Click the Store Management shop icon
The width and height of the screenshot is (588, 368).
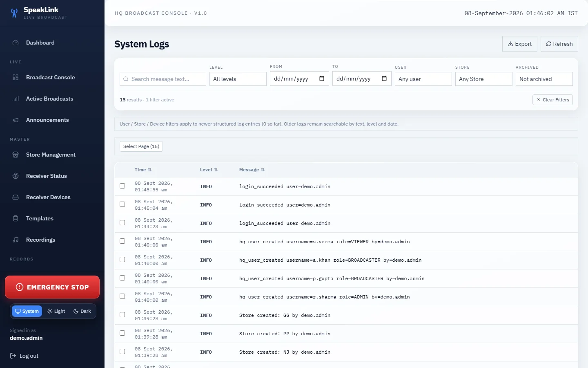tap(16, 155)
